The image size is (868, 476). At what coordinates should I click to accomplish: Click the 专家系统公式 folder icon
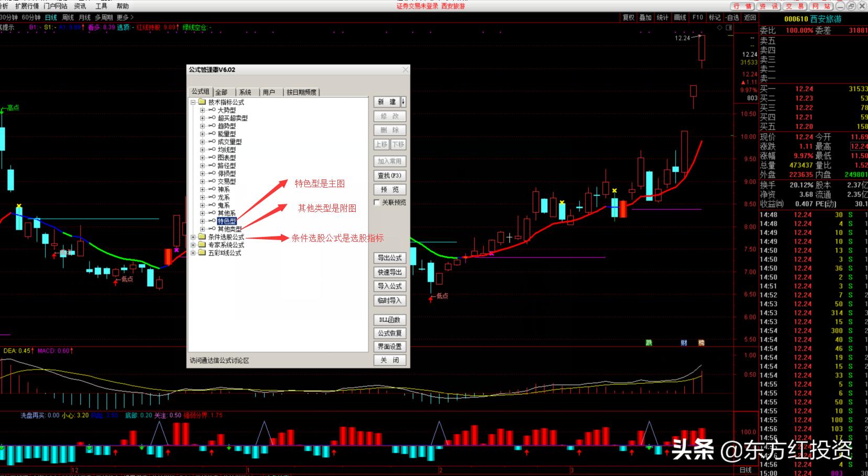click(202, 245)
